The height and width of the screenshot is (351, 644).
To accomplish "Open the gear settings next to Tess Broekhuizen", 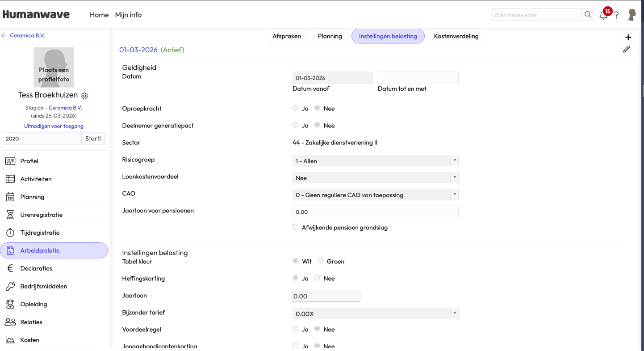I will click(84, 96).
